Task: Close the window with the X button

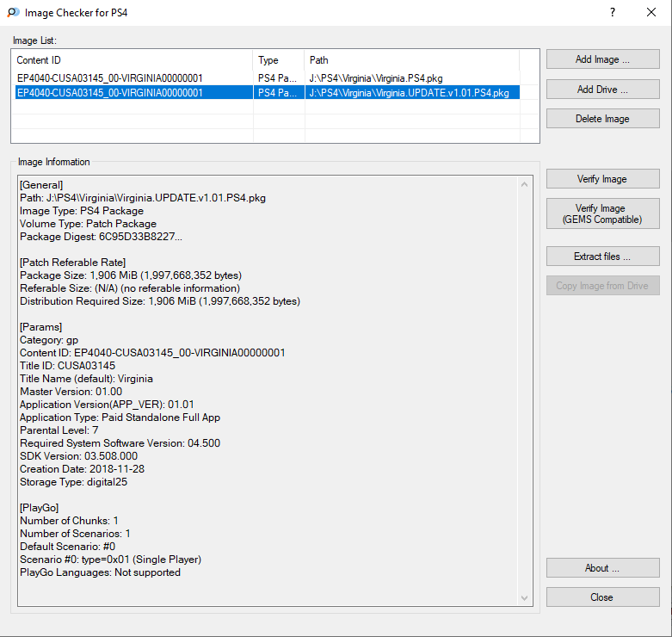Action: [651, 12]
